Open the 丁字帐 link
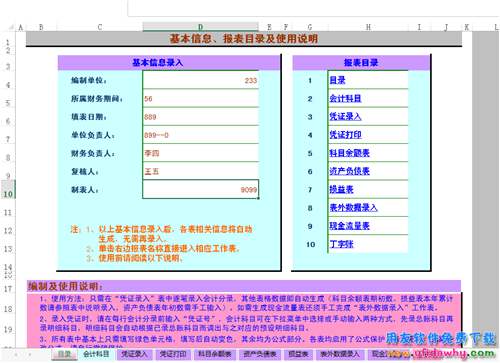The width and height of the screenshot is (500, 363). [341, 244]
